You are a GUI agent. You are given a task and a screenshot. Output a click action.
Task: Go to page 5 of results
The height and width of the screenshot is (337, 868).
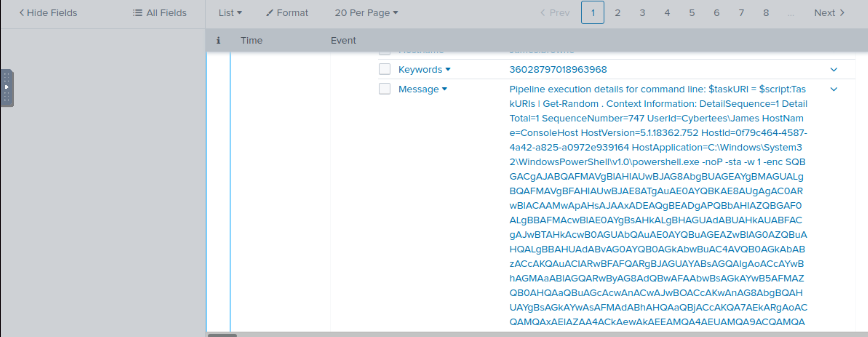(x=692, y=13)
